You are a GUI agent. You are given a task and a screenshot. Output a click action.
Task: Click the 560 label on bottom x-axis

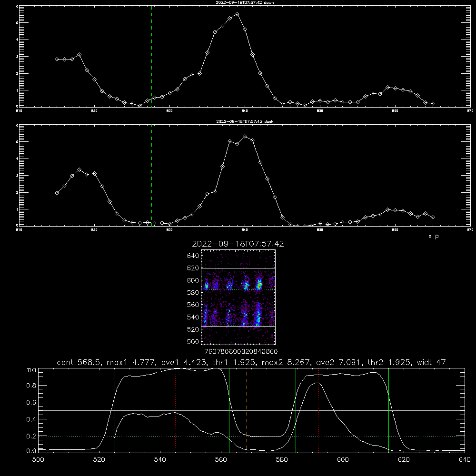coord(221,460)
